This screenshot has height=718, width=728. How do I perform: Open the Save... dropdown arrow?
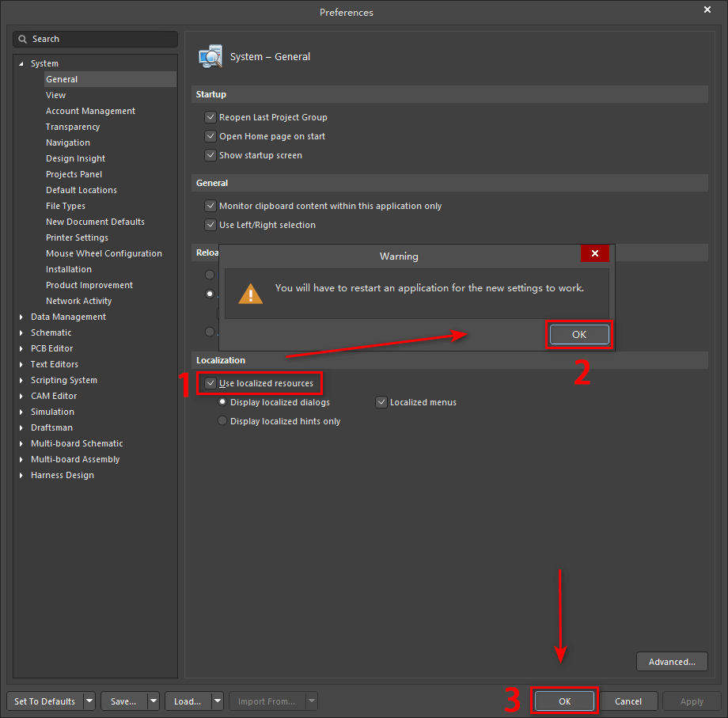tap(154, 701)
